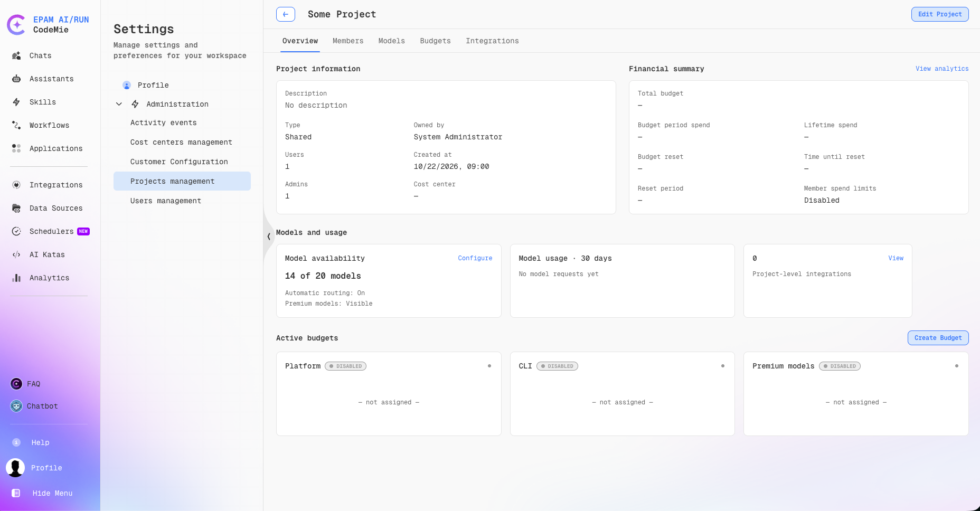Open the View analytics link
The image size is (980, 511).
pos(942,69)
